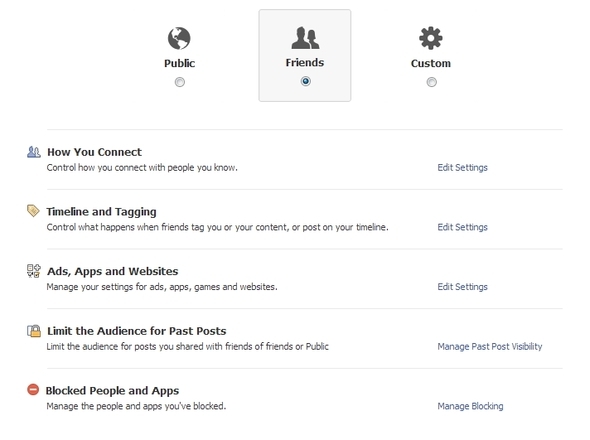Click the Custom gear icon
The image size is (590, 440).
431,38
